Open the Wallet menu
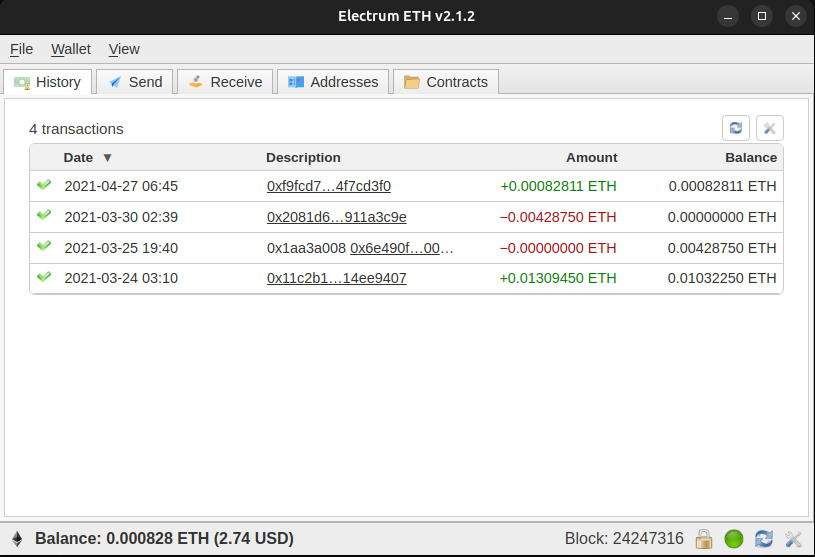 [x=71, y=49]
